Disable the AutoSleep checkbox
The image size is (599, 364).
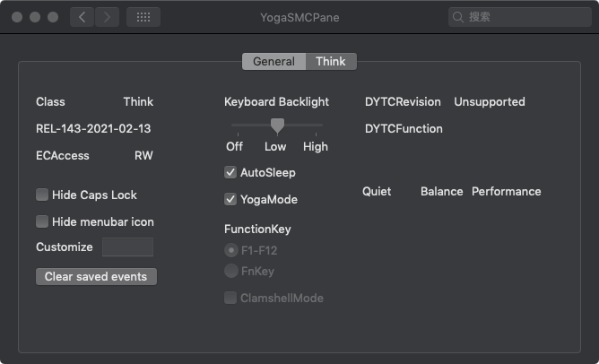pyautogui.click(x=230, y=172)
